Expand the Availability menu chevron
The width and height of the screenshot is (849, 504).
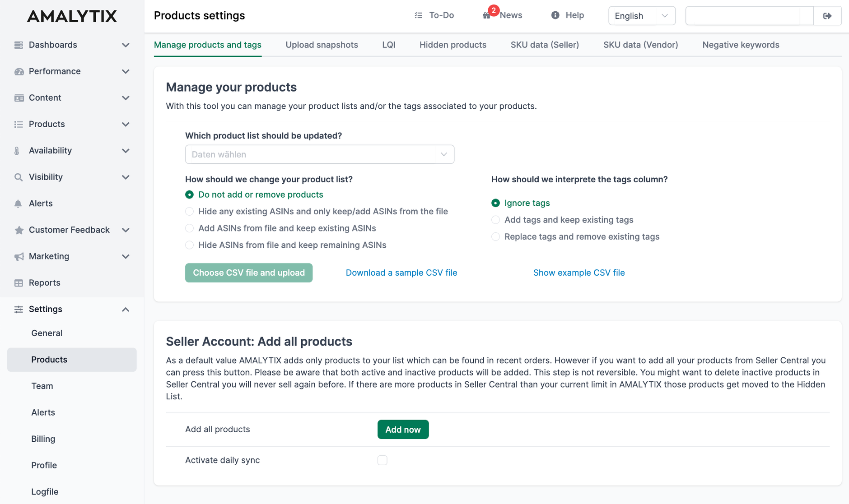[126, 151]
